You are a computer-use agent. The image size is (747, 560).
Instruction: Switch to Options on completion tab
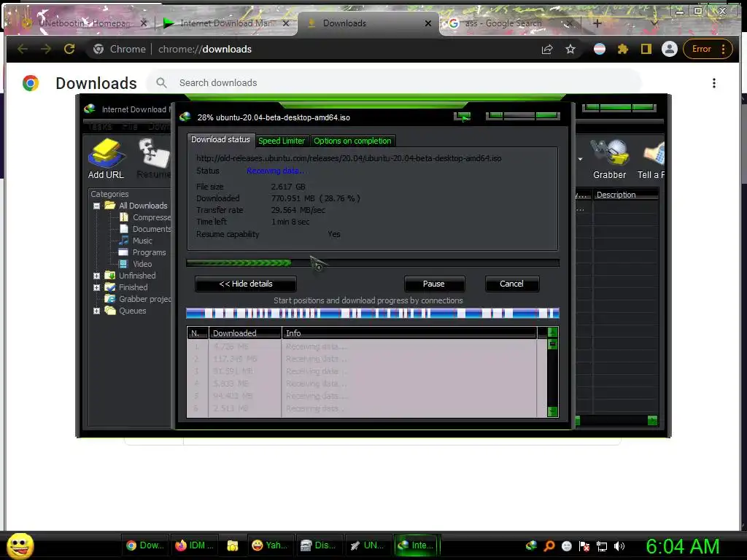pyautogui.click(x=352, y=141)
